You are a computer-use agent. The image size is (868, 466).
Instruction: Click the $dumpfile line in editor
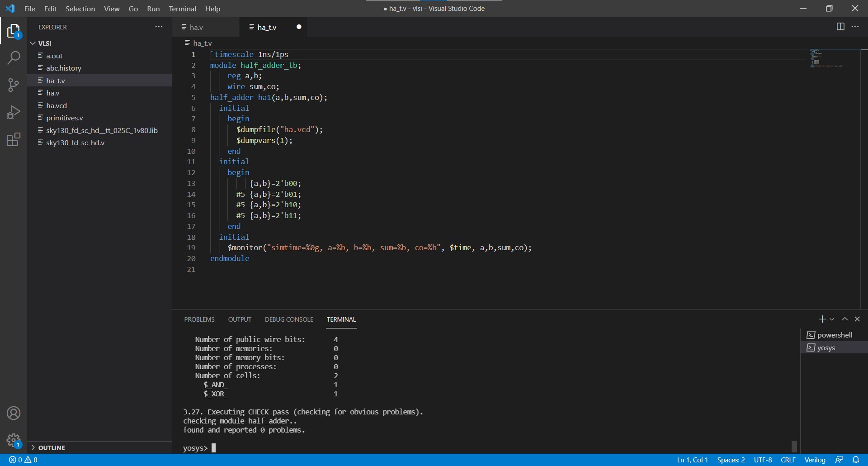coord(279,129)
